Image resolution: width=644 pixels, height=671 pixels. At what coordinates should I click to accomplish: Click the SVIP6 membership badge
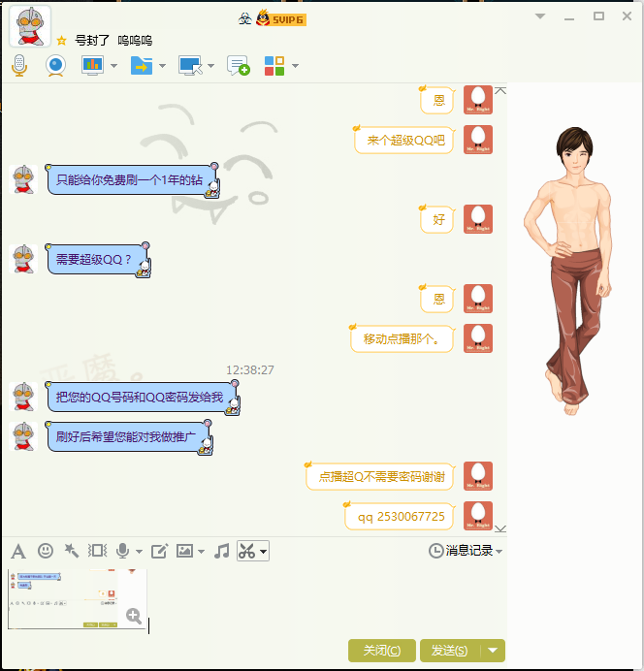[281, 18]
